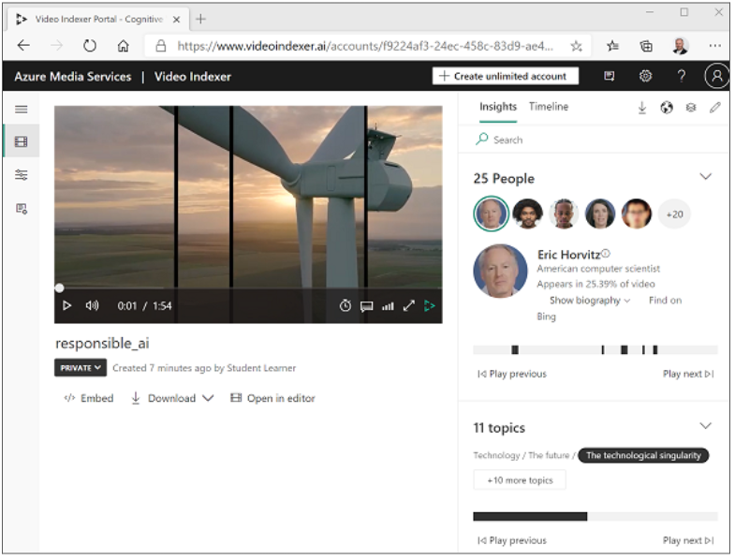This screenshot has width=735, height=560.
Task: Click the insights Search field
Action: point(595,140)
